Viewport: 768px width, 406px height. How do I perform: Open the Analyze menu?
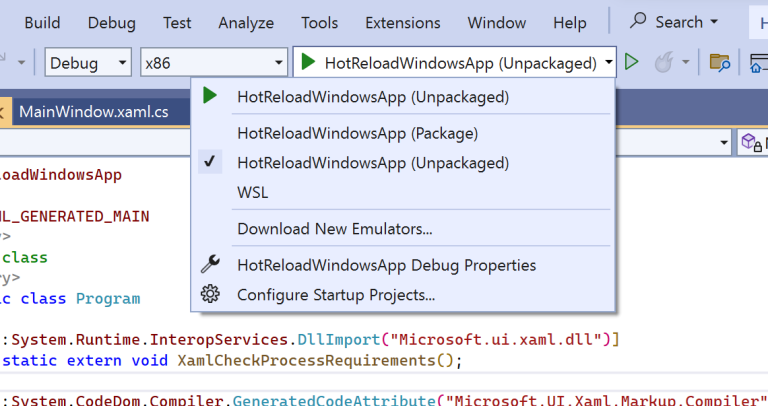tap(246, 22)
